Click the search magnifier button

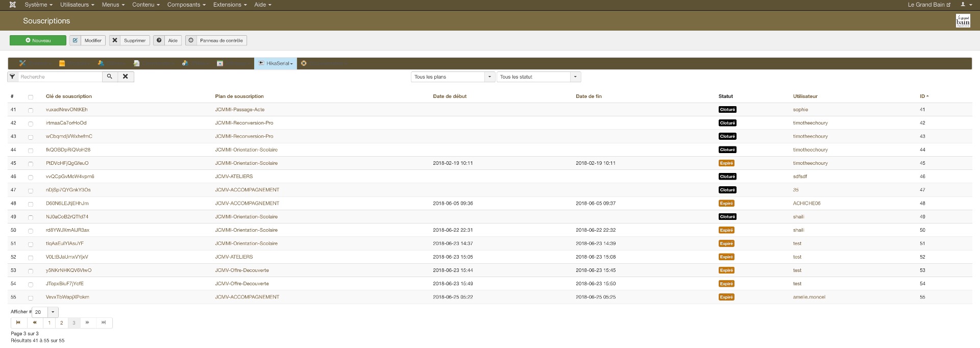(110, 77)
